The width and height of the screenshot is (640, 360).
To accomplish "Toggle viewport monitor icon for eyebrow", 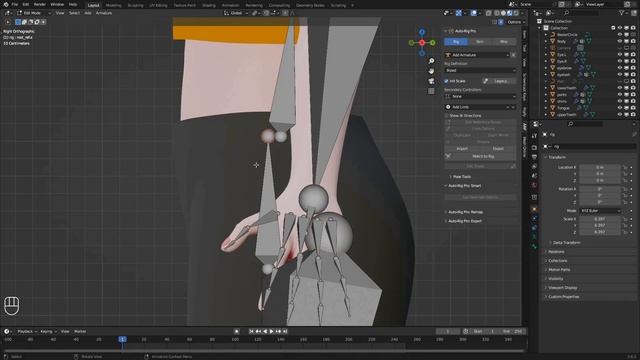I will (x=627, y=68).
